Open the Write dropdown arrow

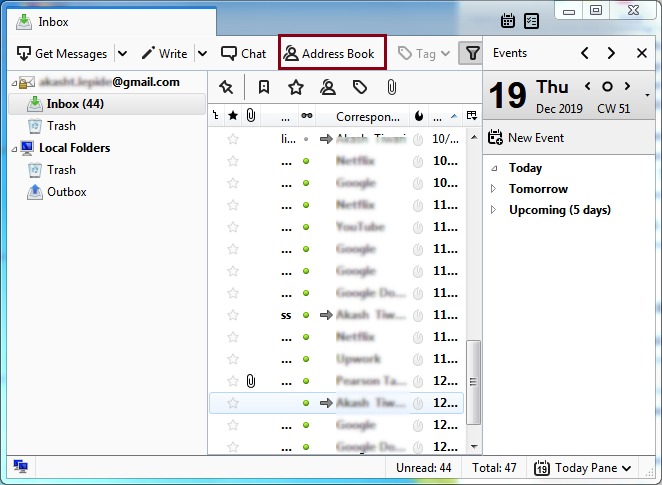point(203,54)
